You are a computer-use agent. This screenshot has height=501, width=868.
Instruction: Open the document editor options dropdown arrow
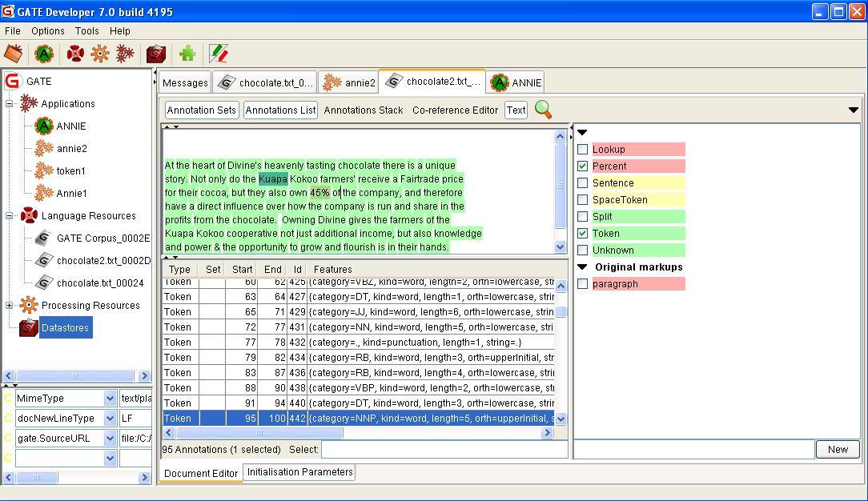pos(853,110)
